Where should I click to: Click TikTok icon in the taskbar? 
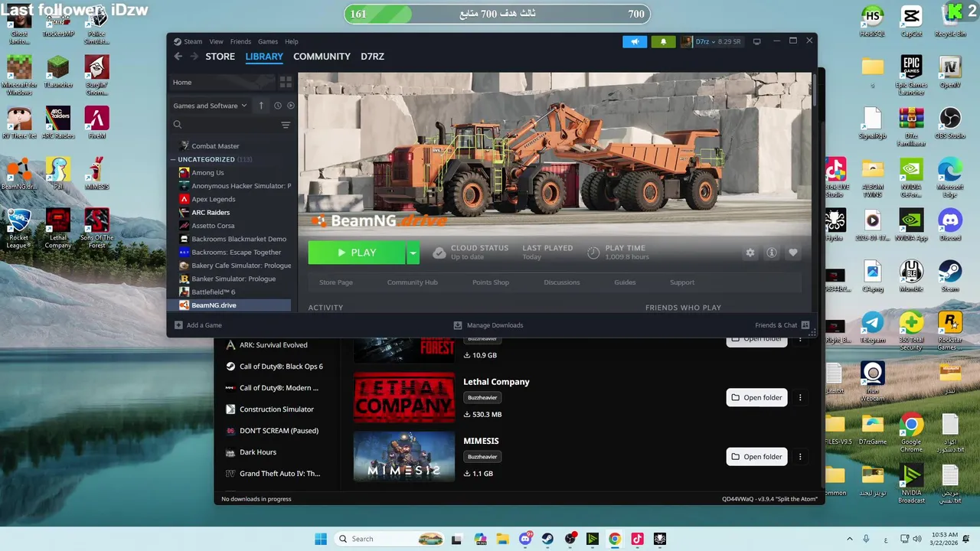637,539
